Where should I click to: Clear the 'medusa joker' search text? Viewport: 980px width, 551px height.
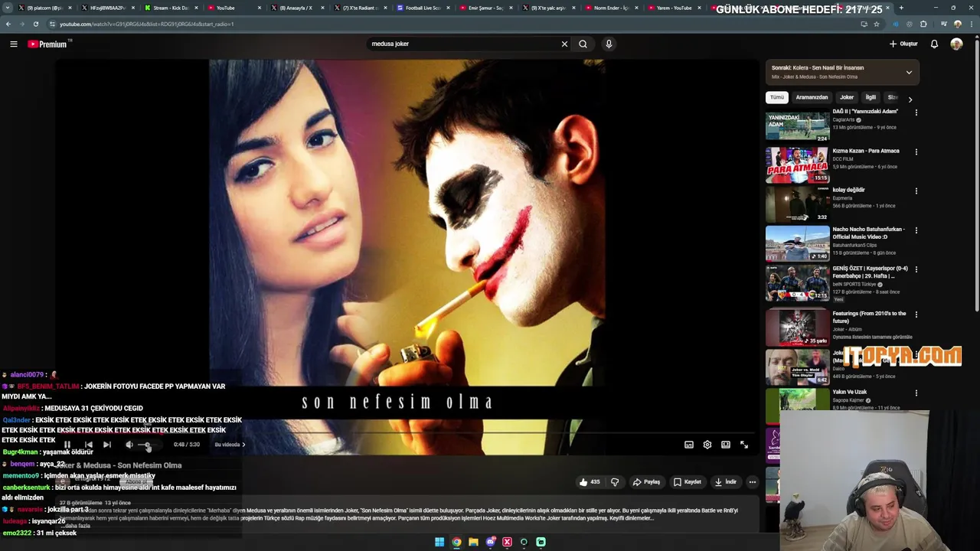[x=564, y=44]
